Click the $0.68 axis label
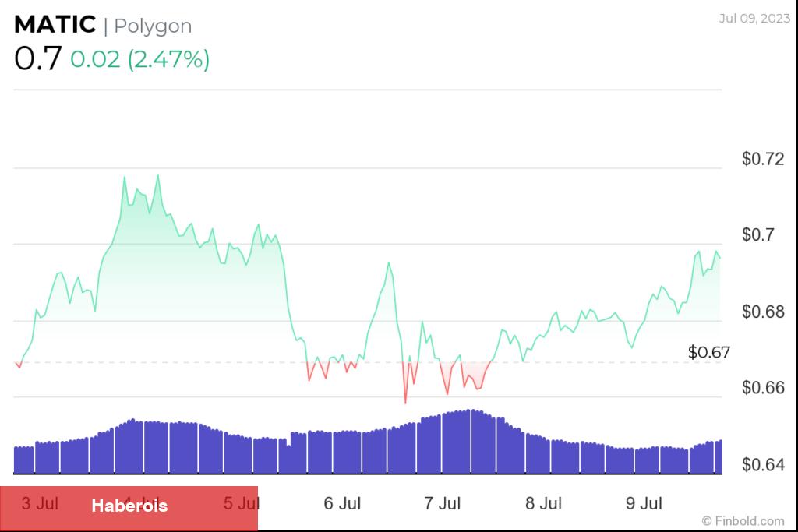The image size is (798, 532). pos(763,312)
